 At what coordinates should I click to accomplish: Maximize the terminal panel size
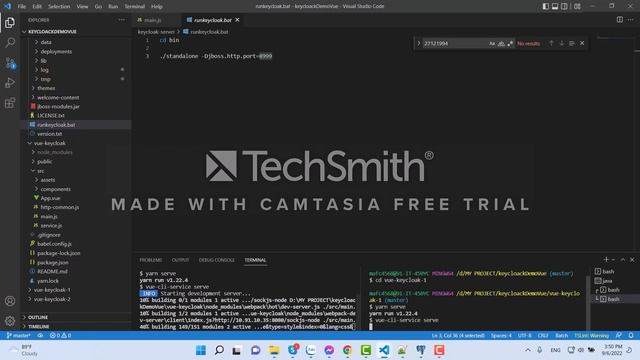pyautogui.click(x=623, y=260)
